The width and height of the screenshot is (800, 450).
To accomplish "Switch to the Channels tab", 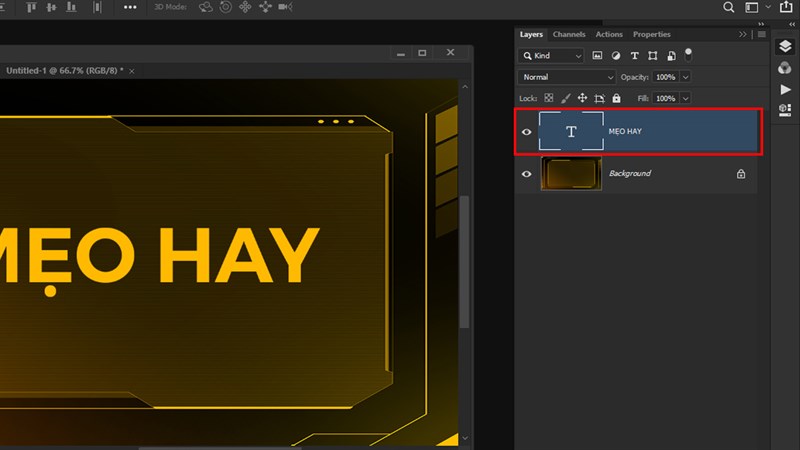I will pos(569,34).
